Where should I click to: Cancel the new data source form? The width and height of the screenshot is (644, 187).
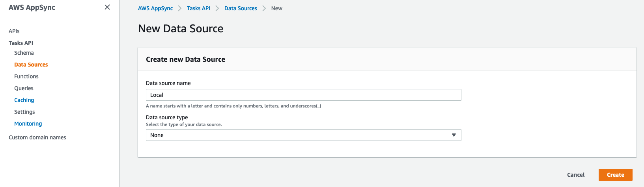[x=575, y=175]
